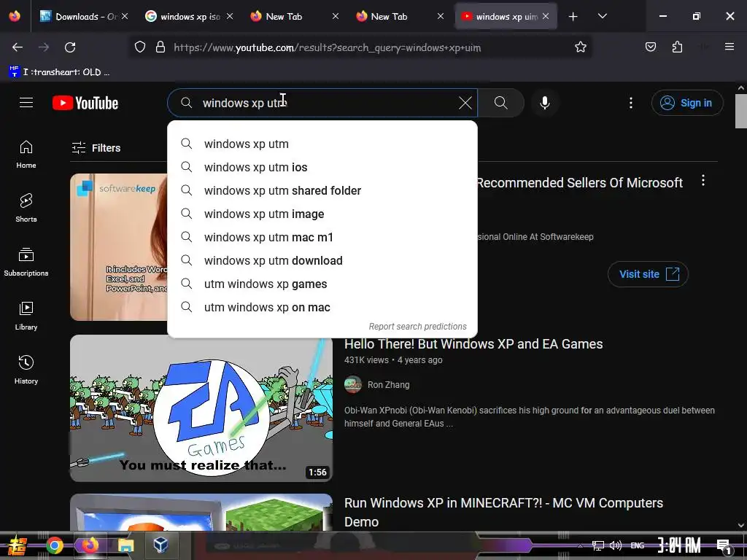The width and height of the screenshot is (747, 560).
Task: Select suggestion "utm windows xp games"
Action: pyautogui.click(x=322, y=284)
